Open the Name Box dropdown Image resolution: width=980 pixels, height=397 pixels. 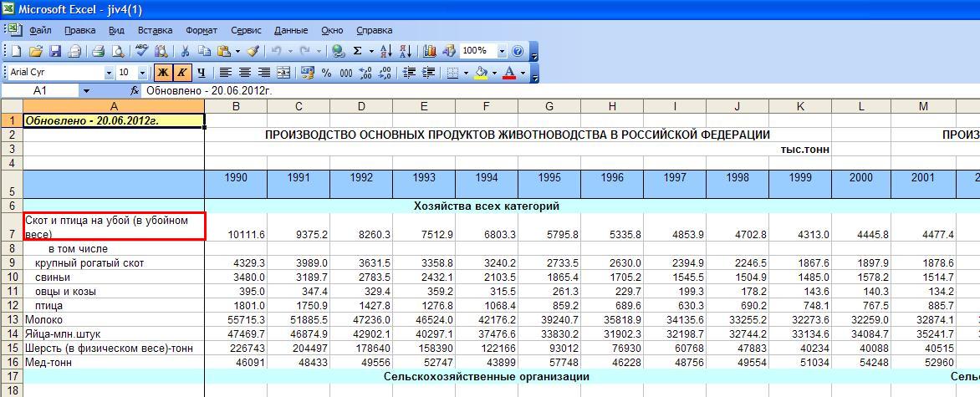[86, 90]
